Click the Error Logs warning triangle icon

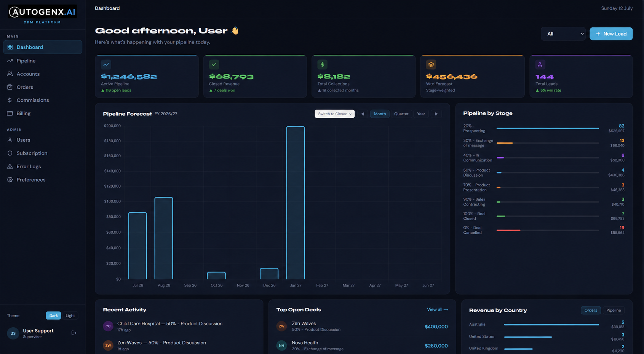(x=10, y=166)
